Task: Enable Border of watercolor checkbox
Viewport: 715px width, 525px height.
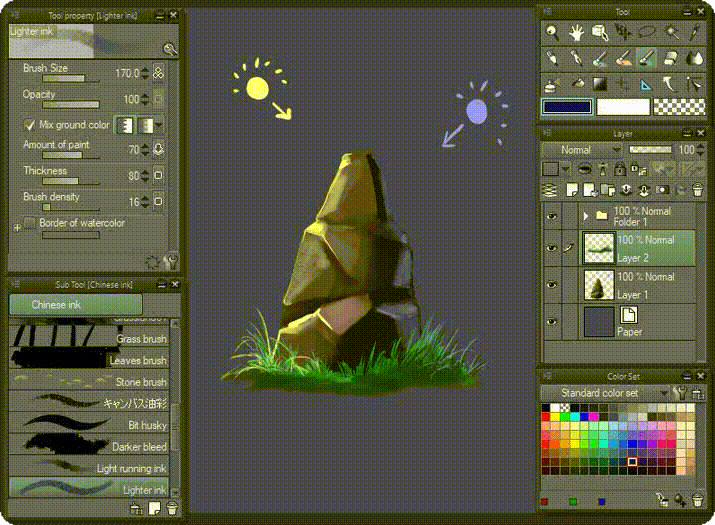Action: (30, 223)
